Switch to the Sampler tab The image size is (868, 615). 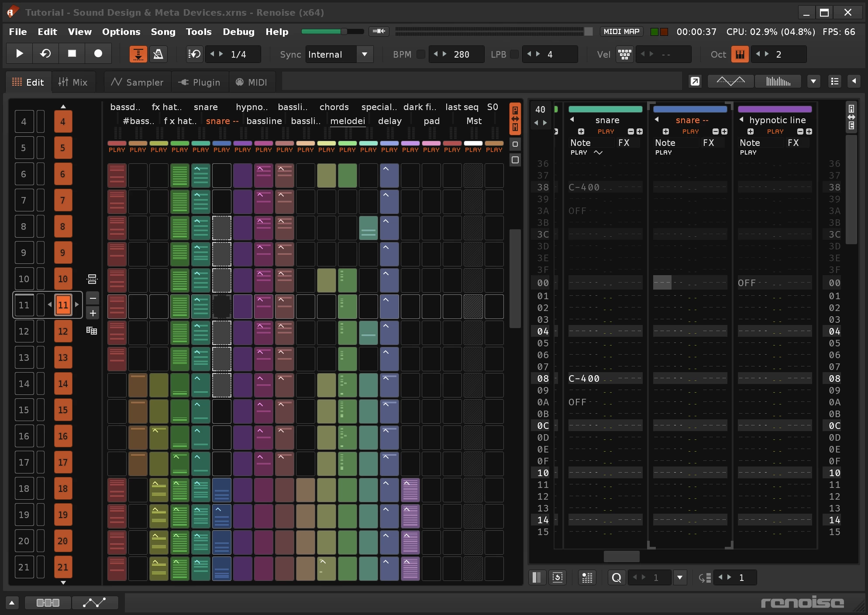coord(137,82)
